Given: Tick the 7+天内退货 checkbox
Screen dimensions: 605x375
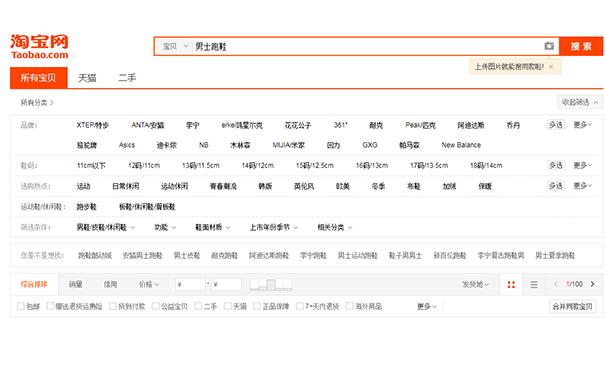Looking at the screenshot, I should [x=299, y=306].
